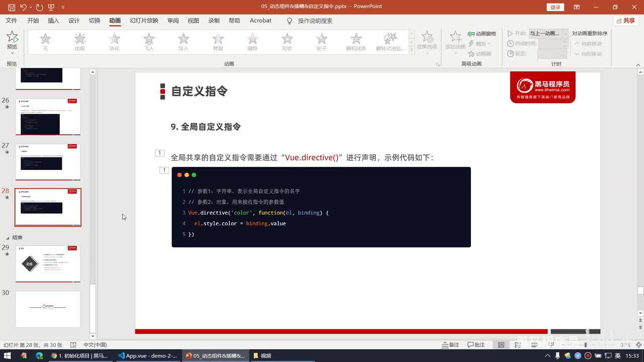The height and width of the screenshot is (362, 644).
Task: Click the Redo/Repeat icon
Action: click(40, 7)
